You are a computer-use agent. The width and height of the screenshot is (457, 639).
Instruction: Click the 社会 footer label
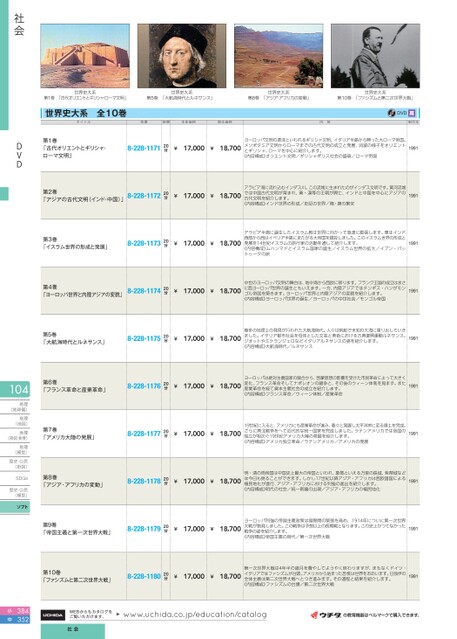click(73, 630)
